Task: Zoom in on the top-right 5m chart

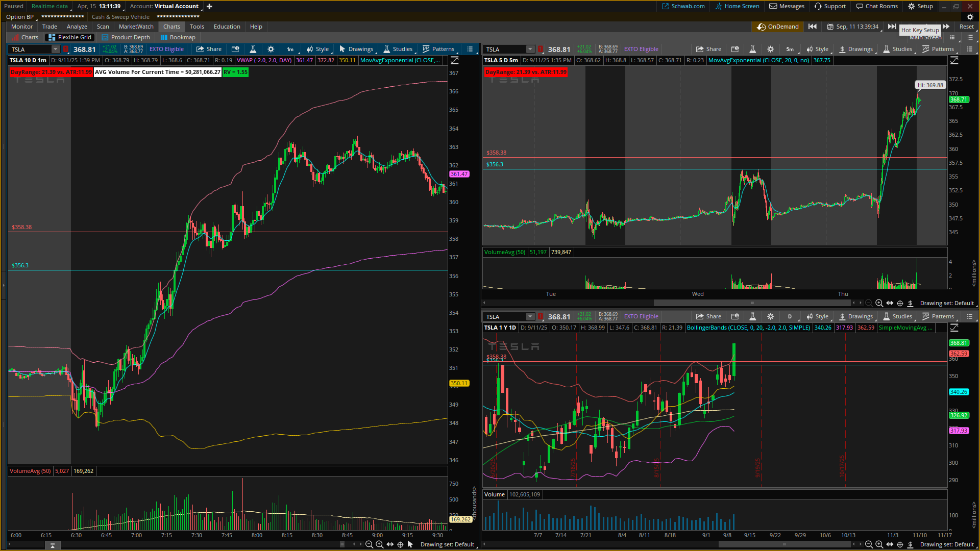Action: click(x=879, y=303)
